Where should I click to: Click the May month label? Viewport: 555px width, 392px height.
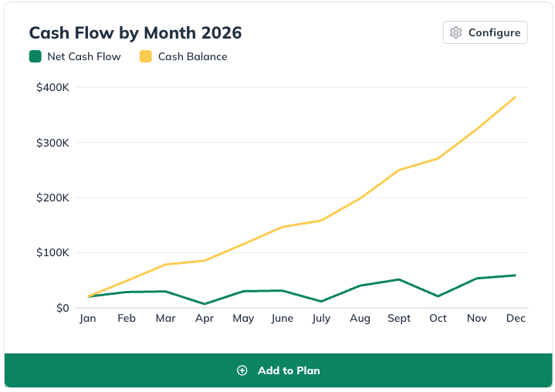[x=243, y=319]
